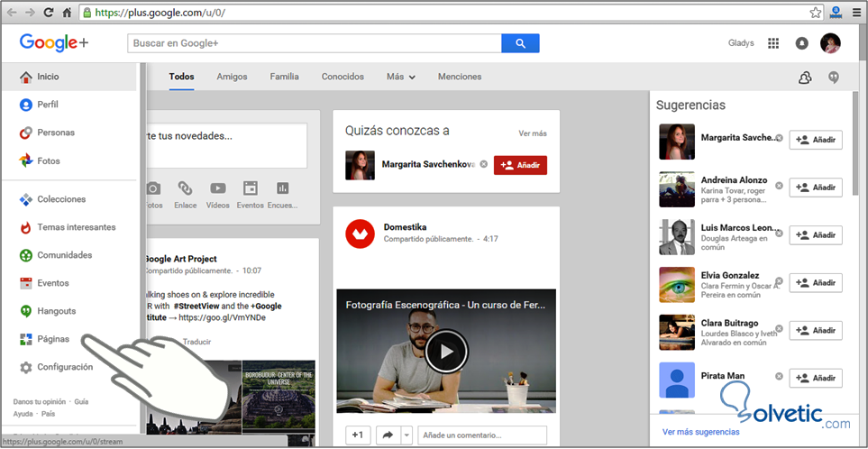Click the share novedades text box
The image size is (868, 449).
(226, 145)
